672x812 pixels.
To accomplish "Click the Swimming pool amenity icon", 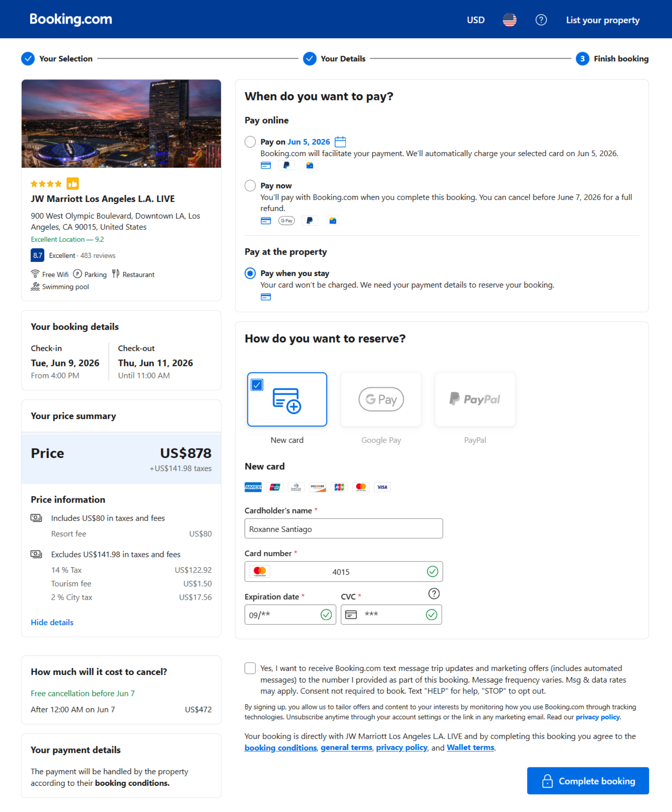I will [35, 286].
